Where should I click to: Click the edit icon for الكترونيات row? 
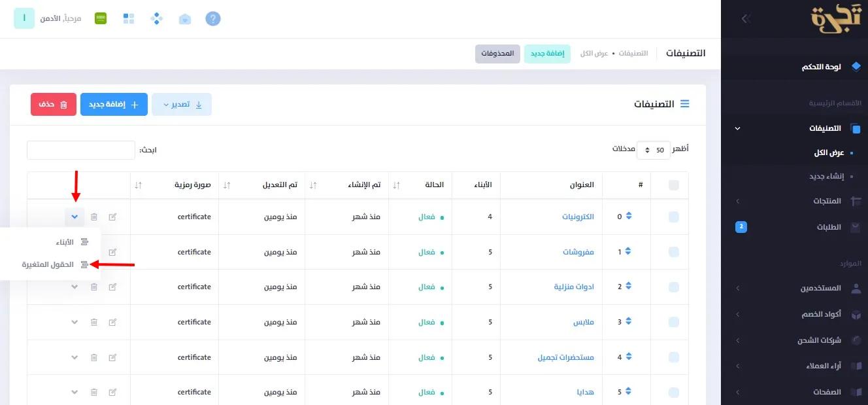point(112,217)
